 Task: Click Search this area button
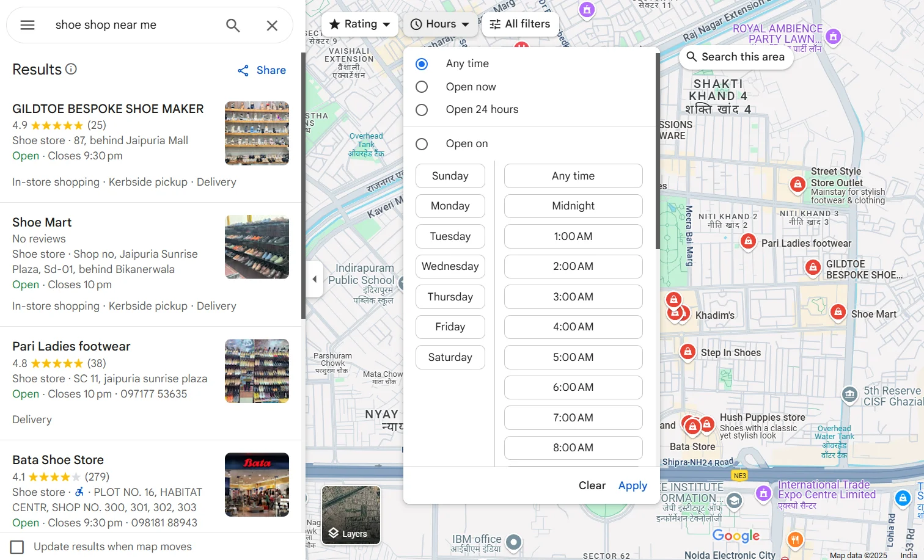(x=736, y=57)
